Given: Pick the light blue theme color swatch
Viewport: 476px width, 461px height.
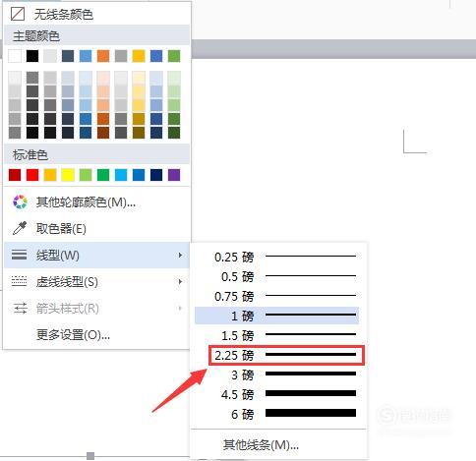Looking at the screenshot, I should tap(86, 56).
